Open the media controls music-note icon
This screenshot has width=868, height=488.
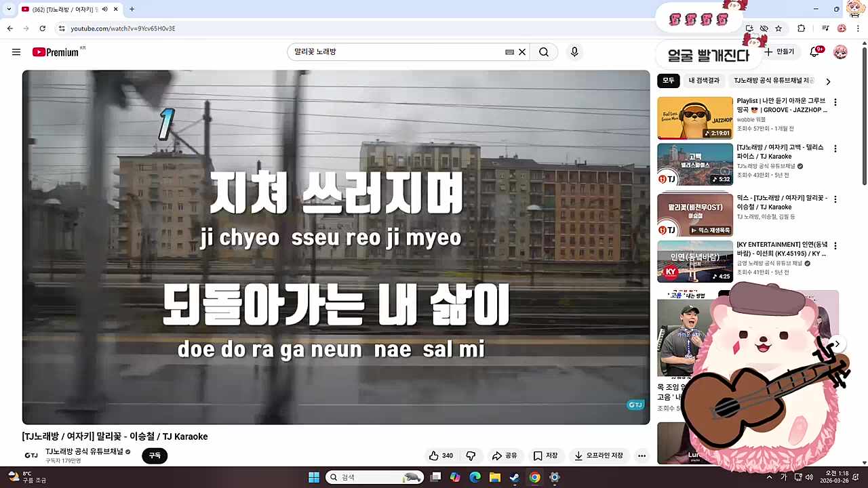click(825, 28)
